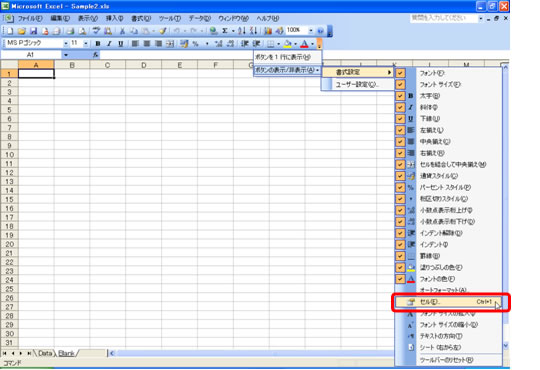The width and height of the screenshot is (540, 370).
Task: Open the ツール (Tools) menu
Action: pyautogui.click(x=170, y=18)
